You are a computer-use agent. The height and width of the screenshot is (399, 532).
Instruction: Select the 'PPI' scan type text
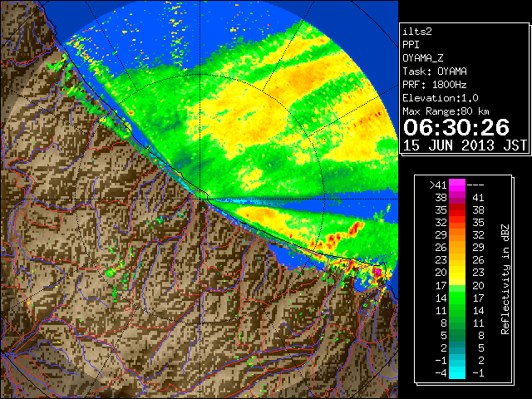pyautogui.click(x=411, y=45)
